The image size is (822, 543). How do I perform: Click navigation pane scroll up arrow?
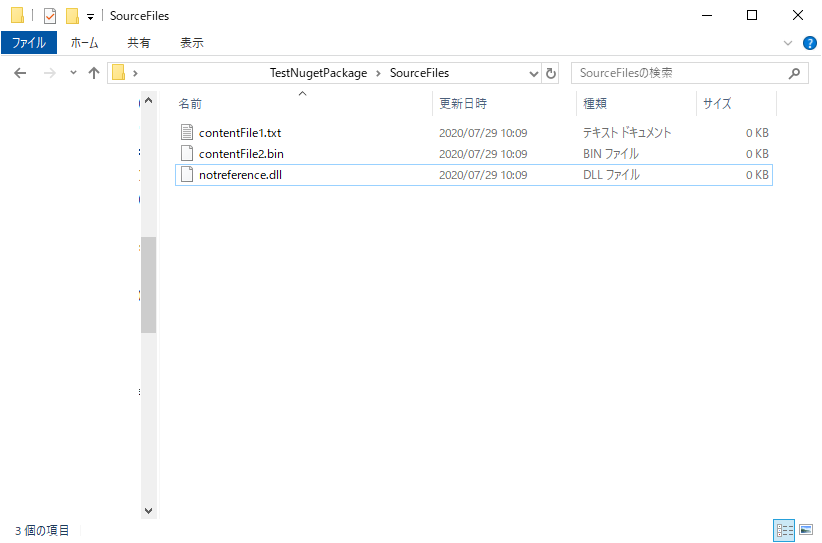coord(148,100)
